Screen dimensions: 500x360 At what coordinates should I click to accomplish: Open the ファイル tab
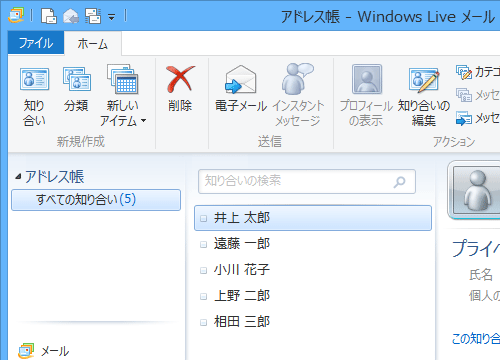pos(36,43)
